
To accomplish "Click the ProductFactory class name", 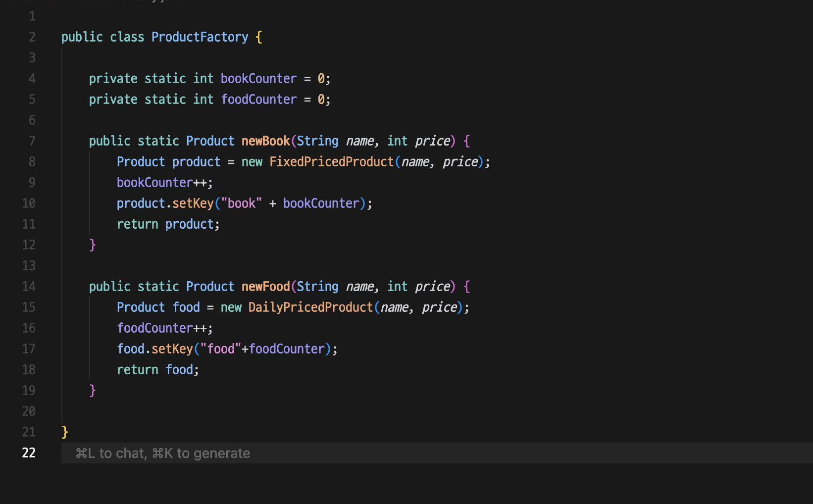I will tap(200, 37).
